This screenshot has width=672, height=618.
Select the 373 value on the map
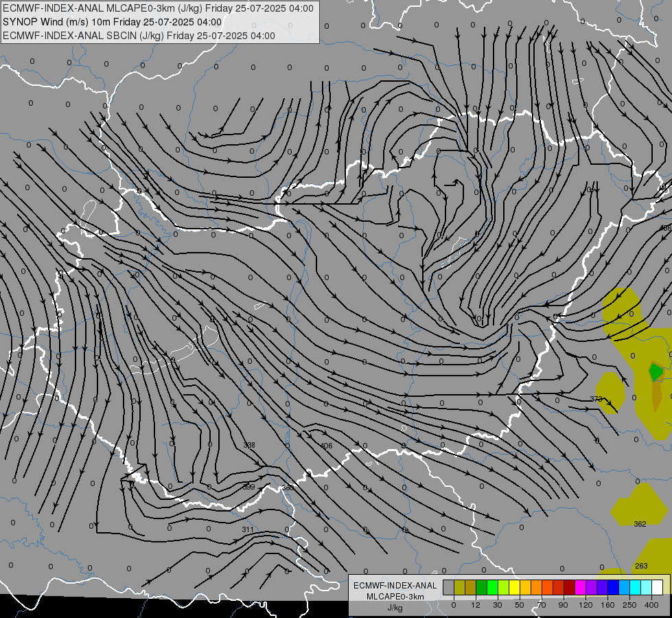596,399
